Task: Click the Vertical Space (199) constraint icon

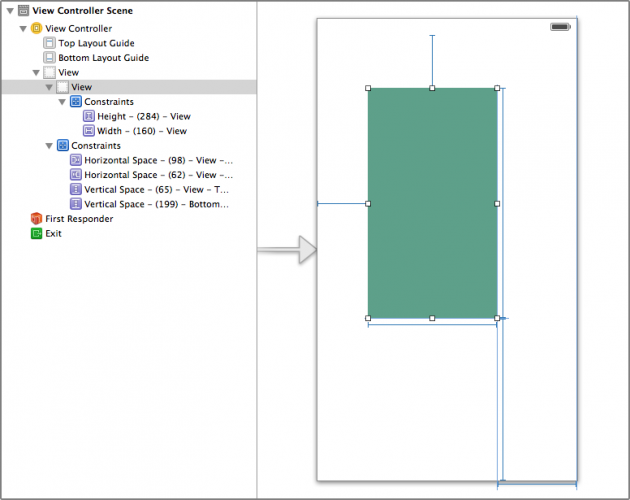Action: point(76,204)
